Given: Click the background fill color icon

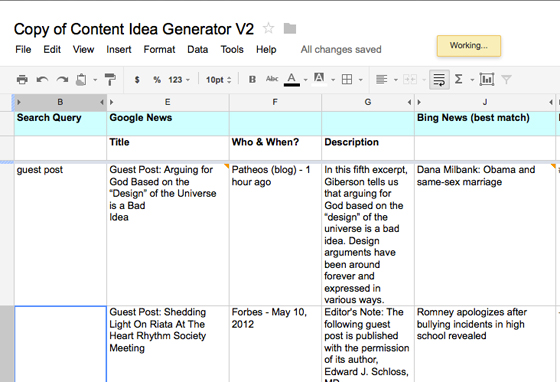Looking at the screenshot, I should tap(319, 79).
